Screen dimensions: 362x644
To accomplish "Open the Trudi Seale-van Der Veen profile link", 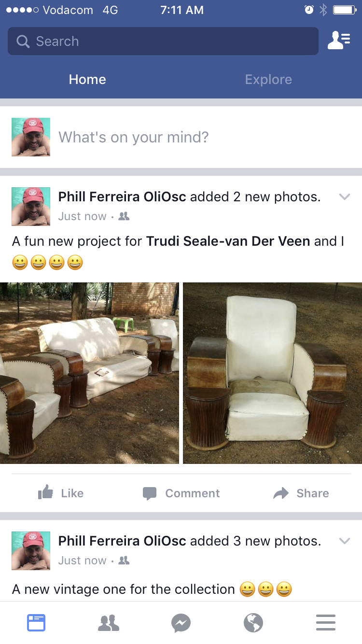I will 228,241.
